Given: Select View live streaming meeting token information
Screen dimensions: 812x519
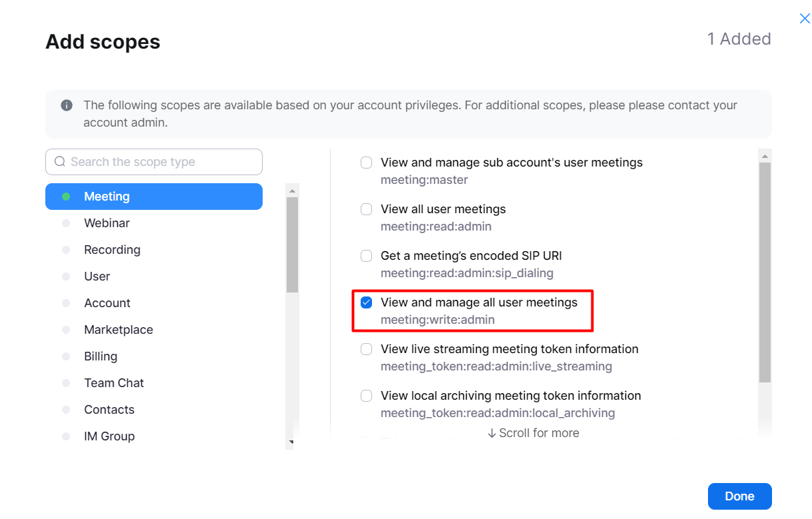Looking at the screenshot, I should point(367,349).
